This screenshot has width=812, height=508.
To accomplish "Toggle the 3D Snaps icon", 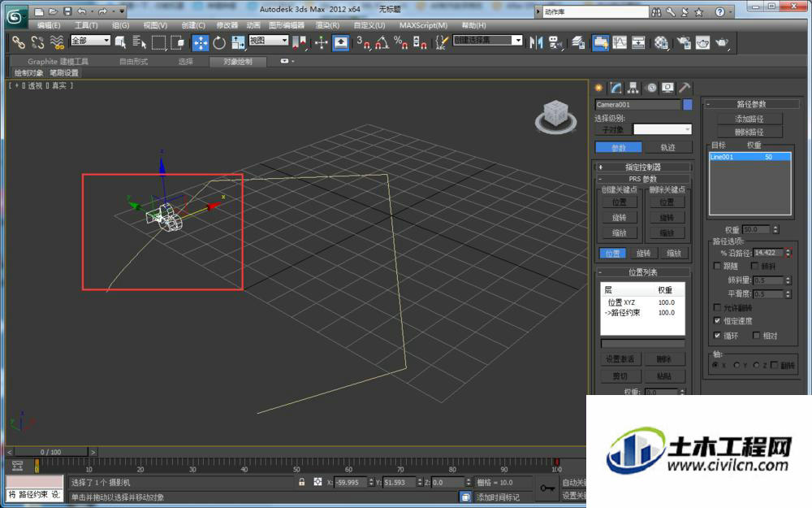I will pos(364,42).
